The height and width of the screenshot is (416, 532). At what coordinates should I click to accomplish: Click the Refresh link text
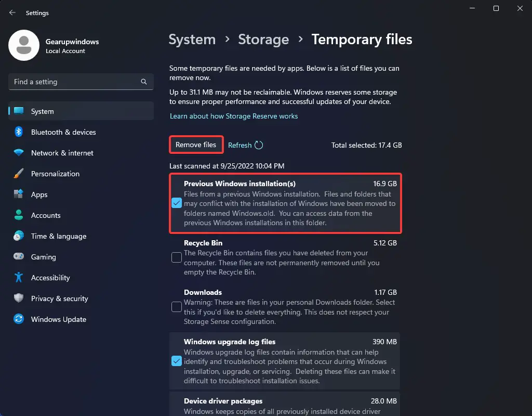coord(240,145)
